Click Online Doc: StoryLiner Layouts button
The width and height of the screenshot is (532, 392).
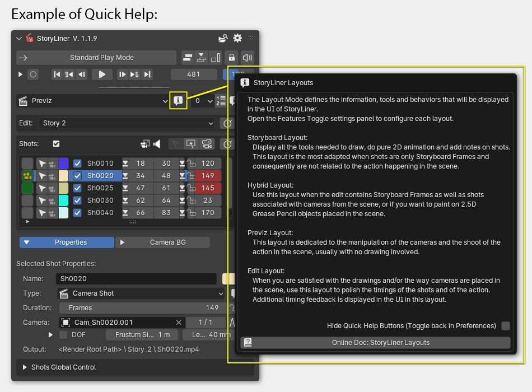375,342
